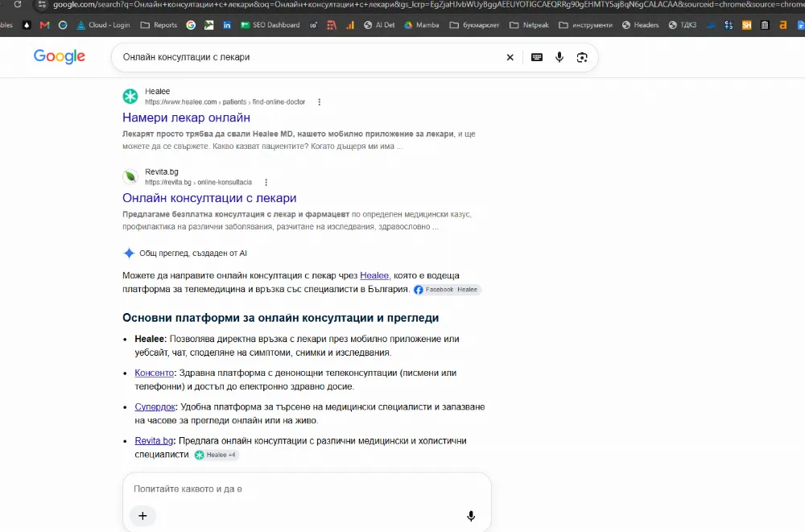Open the Google G bookmark icon
The height and width of the screenshot is (532, 805).
click(191, 25)
